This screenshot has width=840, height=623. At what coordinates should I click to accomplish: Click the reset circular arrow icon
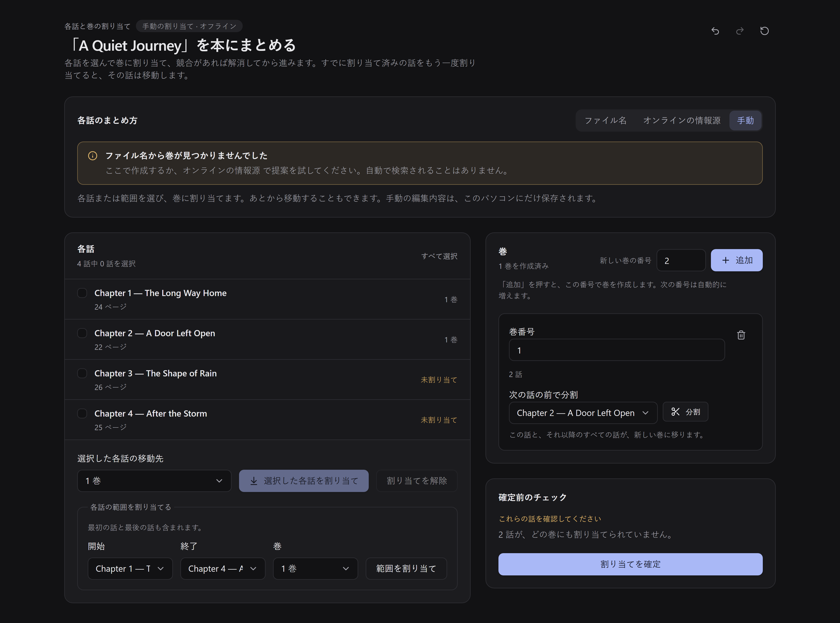[764, 31]
